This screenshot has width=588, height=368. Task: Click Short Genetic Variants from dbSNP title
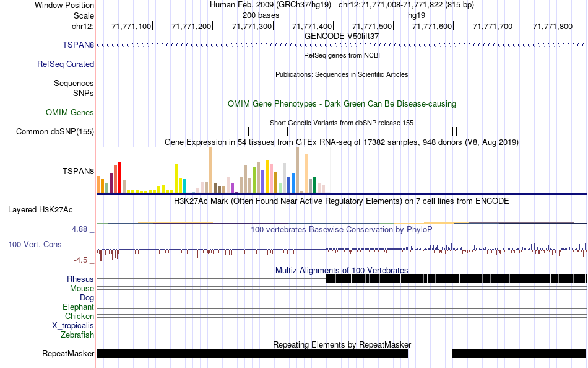pyautogui.click(x=342, y=123)
